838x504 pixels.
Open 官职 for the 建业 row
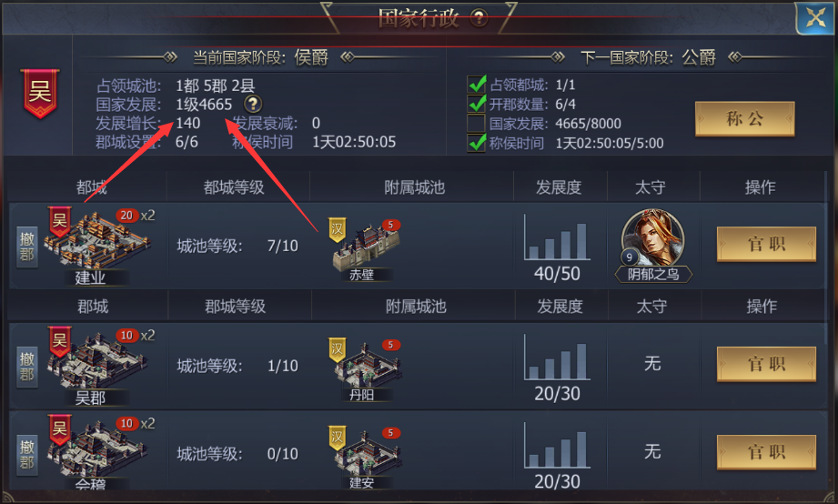click(766, 244)
